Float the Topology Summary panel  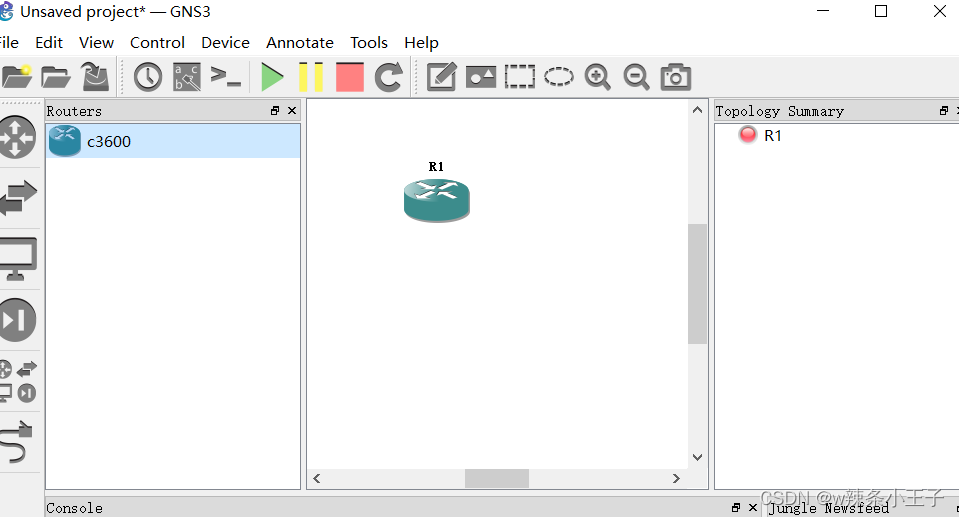(x=944, y=111)
